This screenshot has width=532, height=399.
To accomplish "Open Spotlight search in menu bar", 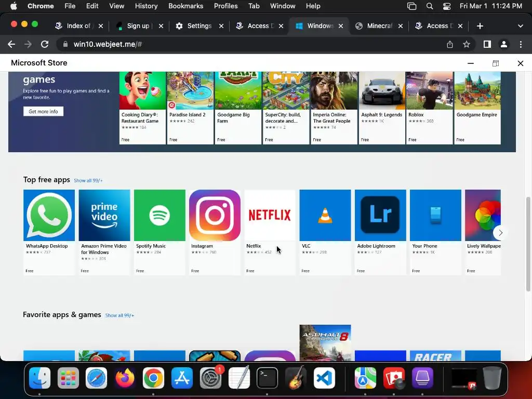I will (x=430, y=6).
